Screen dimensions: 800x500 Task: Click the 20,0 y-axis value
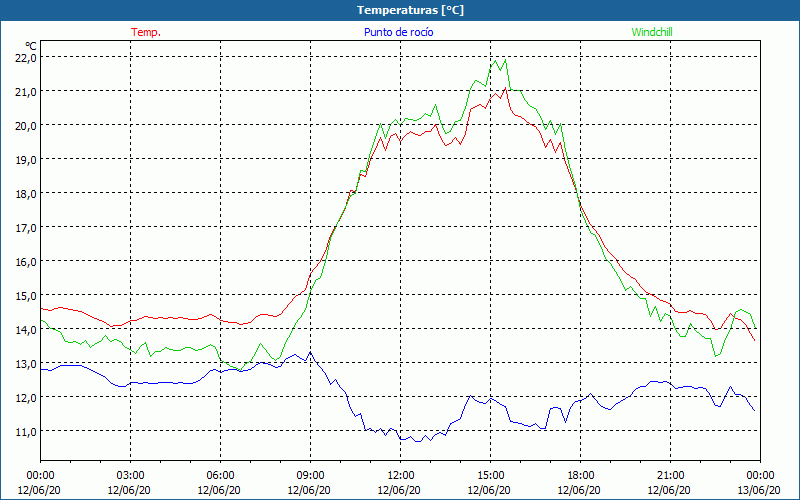[27, 126]
